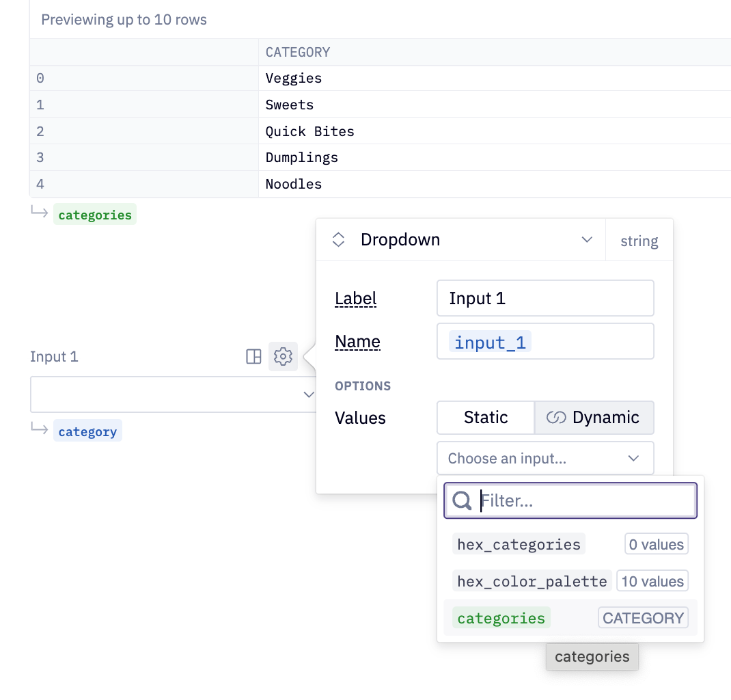This screenshot has width=731, height=700.
Task: Expand the Choose an input dropdown
Action: pyautogui.click(x=544, y=458)
